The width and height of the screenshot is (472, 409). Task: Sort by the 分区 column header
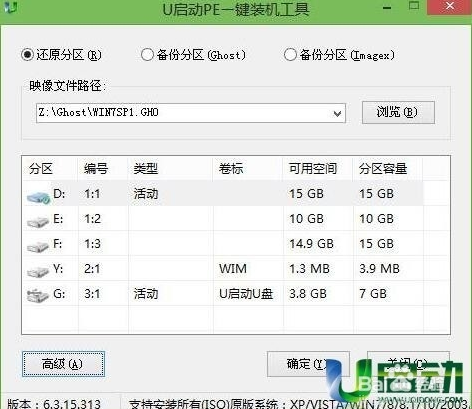[41, 169]
